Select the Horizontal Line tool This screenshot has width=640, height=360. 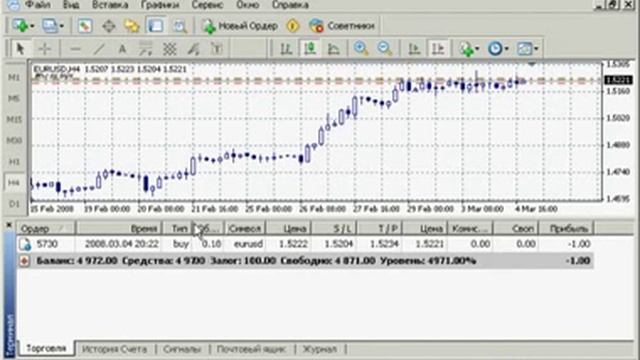tap(75, 49)
